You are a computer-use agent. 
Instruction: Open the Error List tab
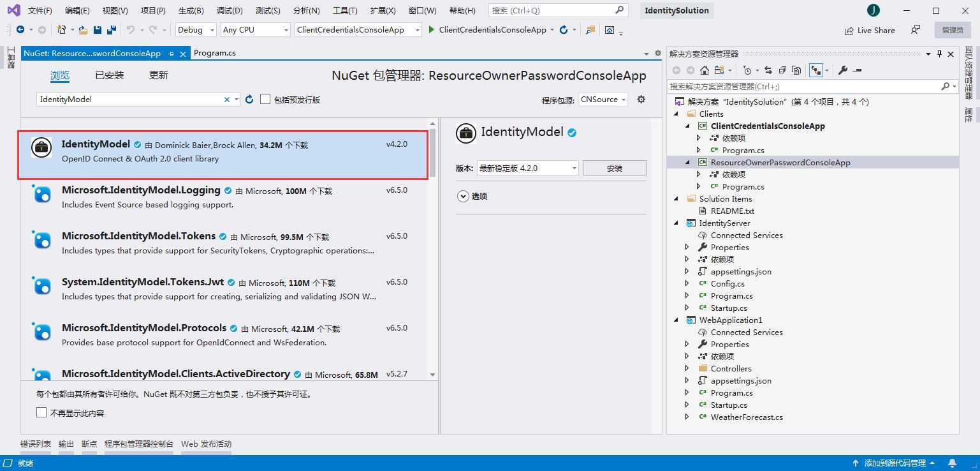(x=36, y=444)
